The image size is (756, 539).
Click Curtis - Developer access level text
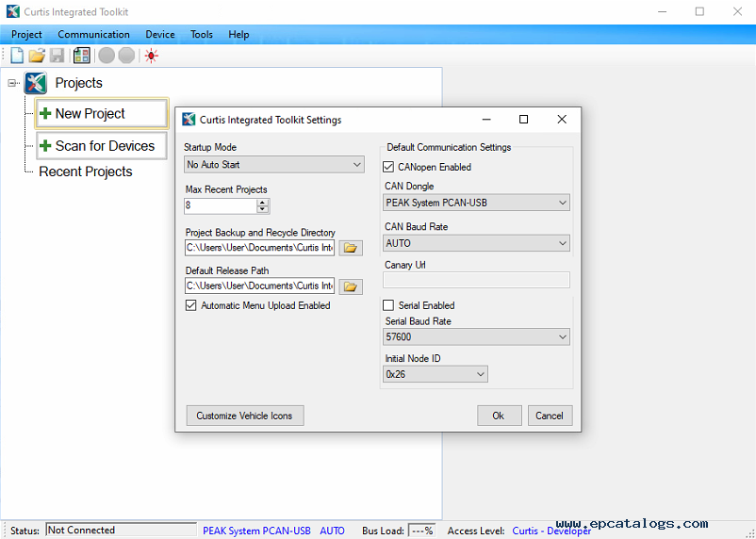551,531
